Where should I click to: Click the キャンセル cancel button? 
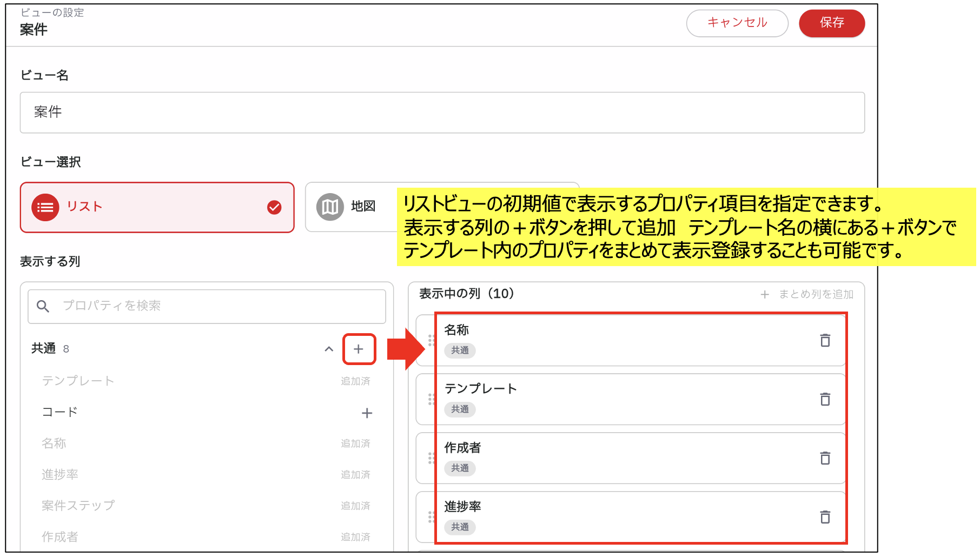737,23
